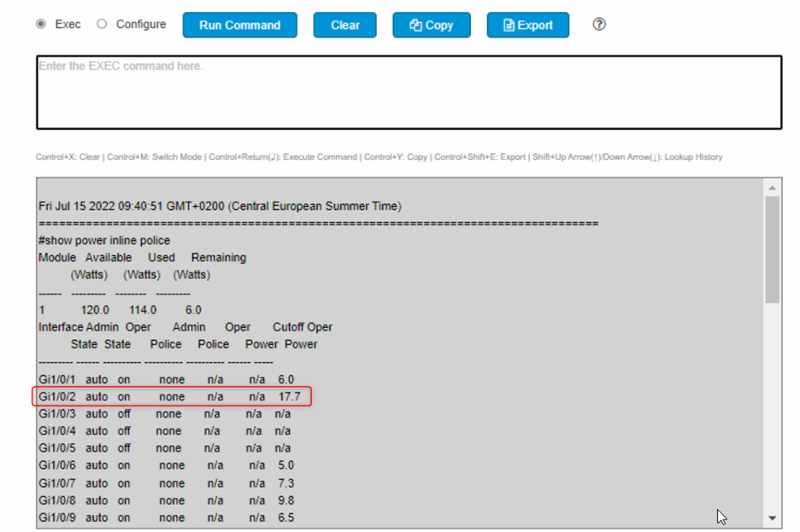Open help via question mark icon
800x532 pixels.
coord(599,25)
